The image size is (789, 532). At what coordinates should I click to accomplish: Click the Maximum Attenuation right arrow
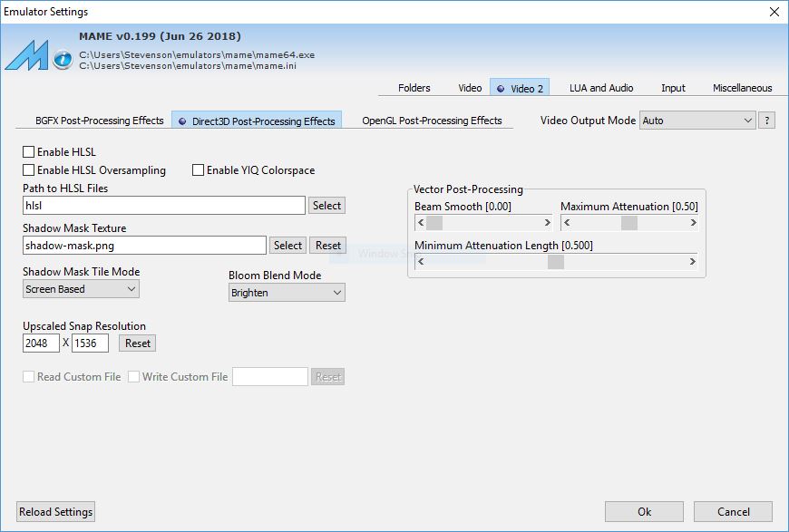point(693,222)
